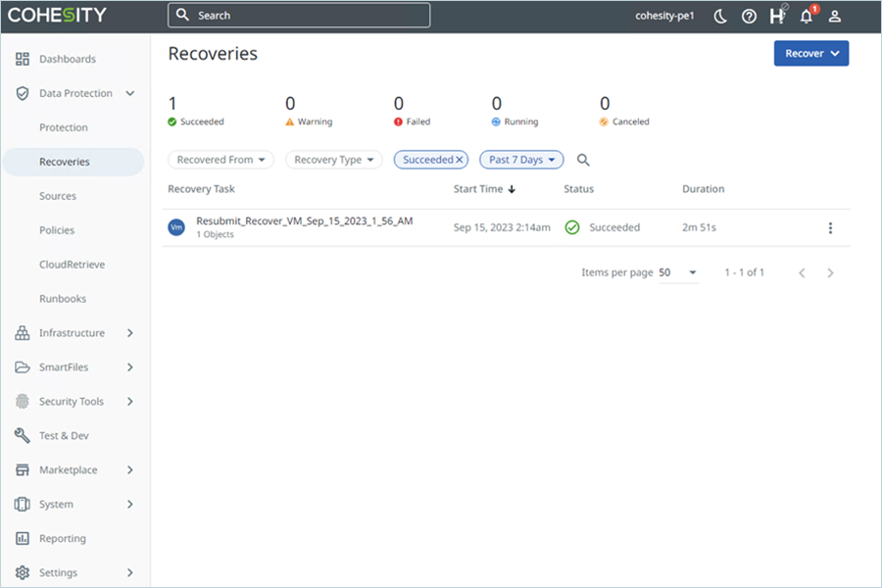Filter by Failed count

pyautogui.click(x=412, y=111)
